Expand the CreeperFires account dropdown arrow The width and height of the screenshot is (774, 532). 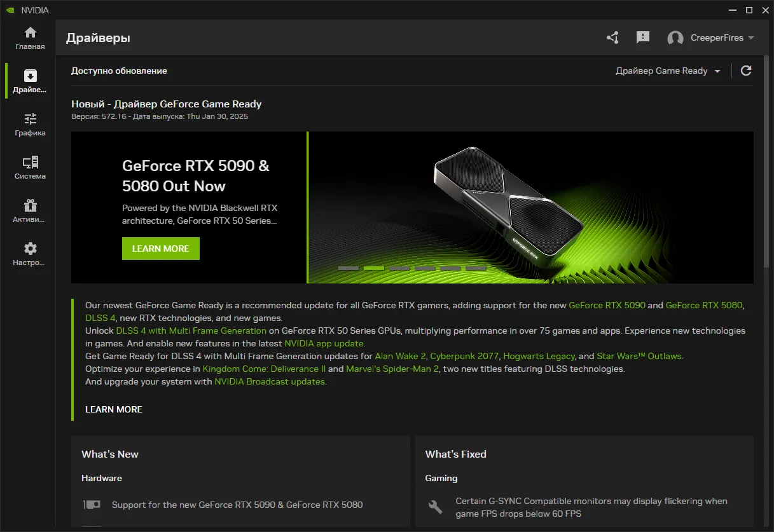751,38
